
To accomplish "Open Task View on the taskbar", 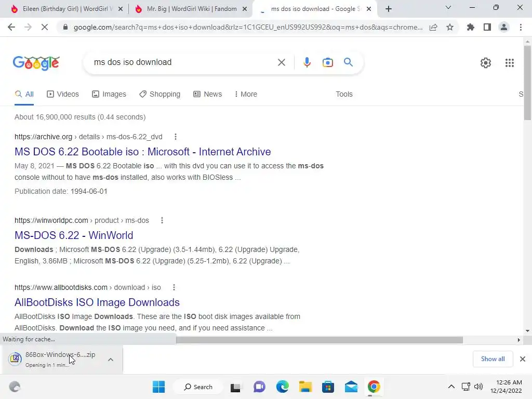I will coord(235,387).
